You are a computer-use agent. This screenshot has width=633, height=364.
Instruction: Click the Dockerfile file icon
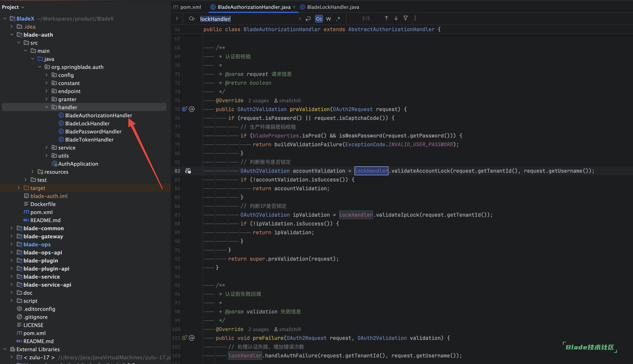26,204
